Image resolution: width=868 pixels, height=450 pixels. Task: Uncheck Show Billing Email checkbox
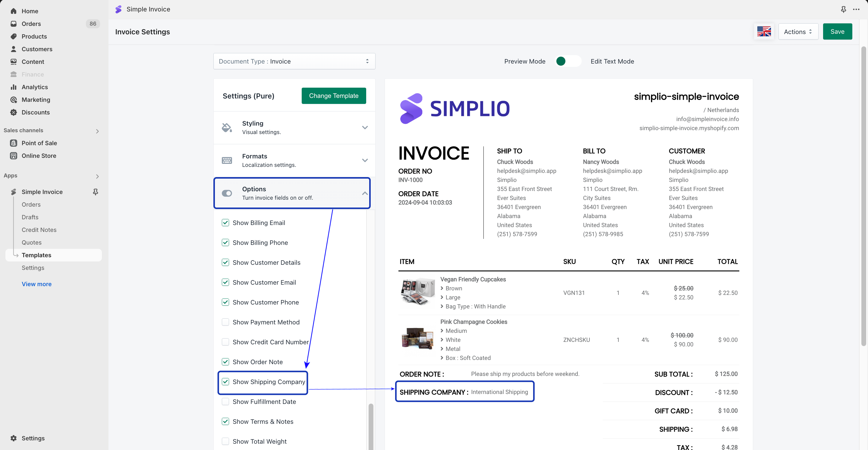click(x=225, y=223)
